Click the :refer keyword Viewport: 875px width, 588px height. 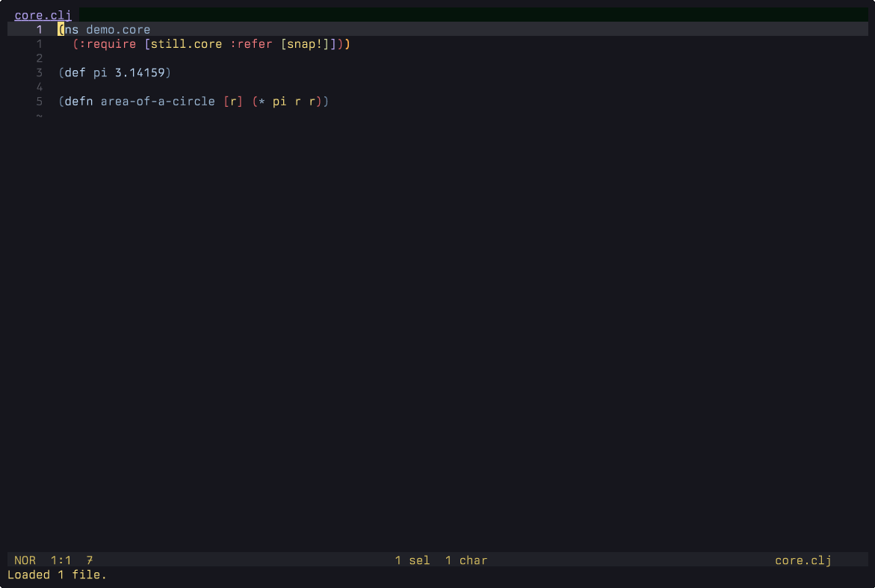point(251,44)
